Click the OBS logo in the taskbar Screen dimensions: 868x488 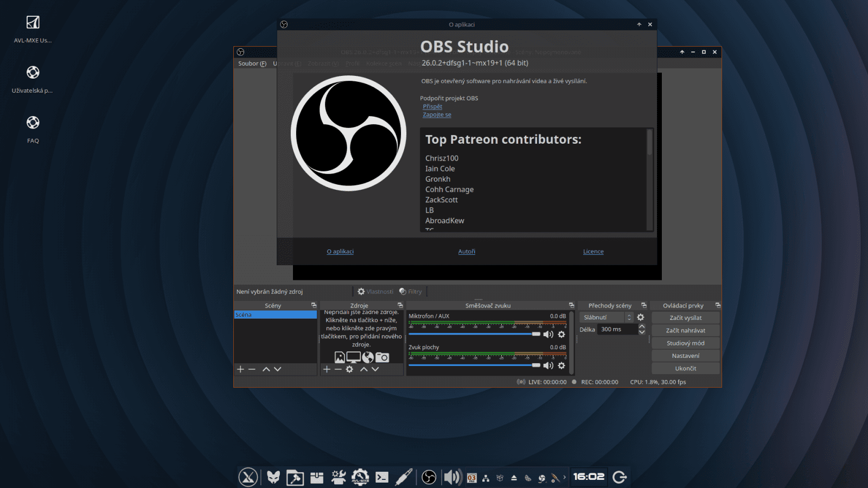[429, 477]
